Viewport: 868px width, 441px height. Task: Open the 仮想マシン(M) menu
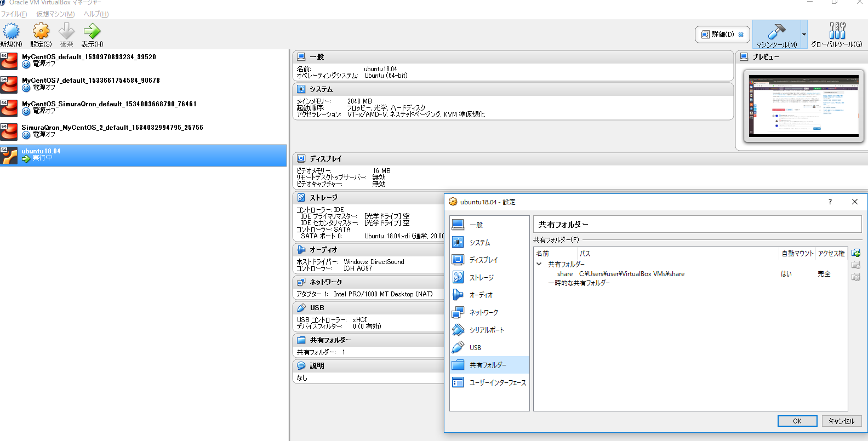click(x=55, y=14)
